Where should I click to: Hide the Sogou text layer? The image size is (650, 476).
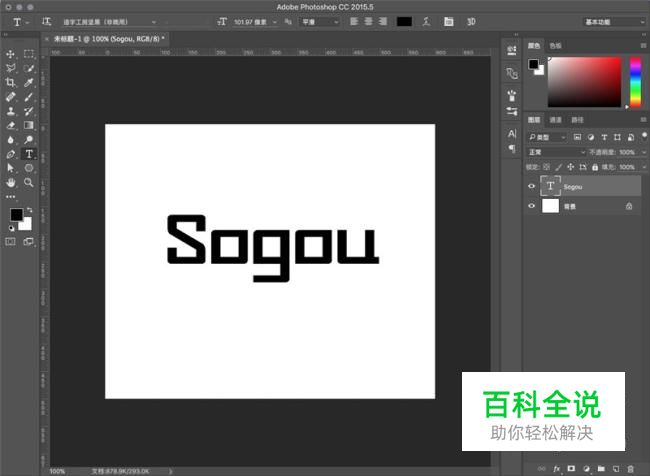point(531,186)
